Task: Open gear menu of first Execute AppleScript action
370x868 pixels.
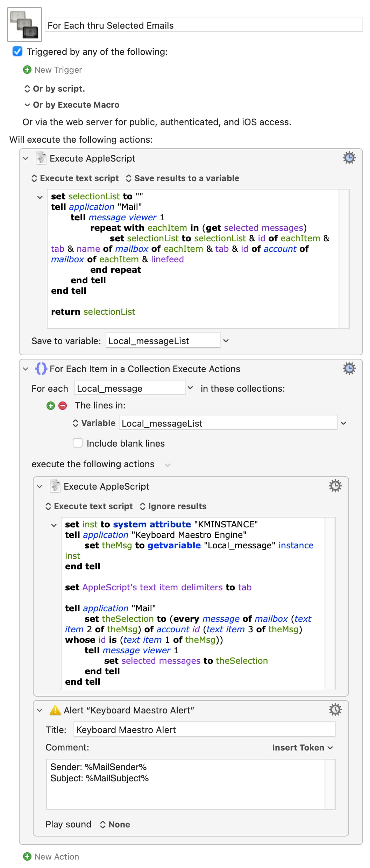Action: coord(349,158)
